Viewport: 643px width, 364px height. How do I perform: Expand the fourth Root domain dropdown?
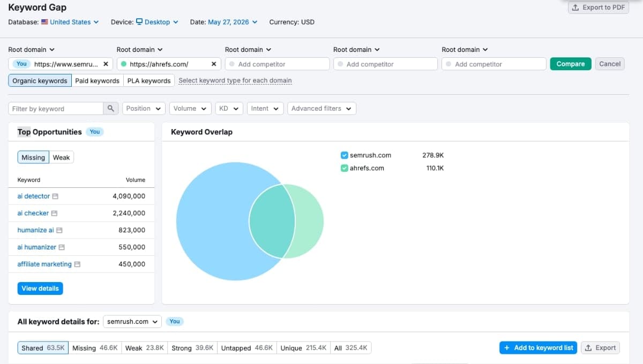click(x=356, y=49)
